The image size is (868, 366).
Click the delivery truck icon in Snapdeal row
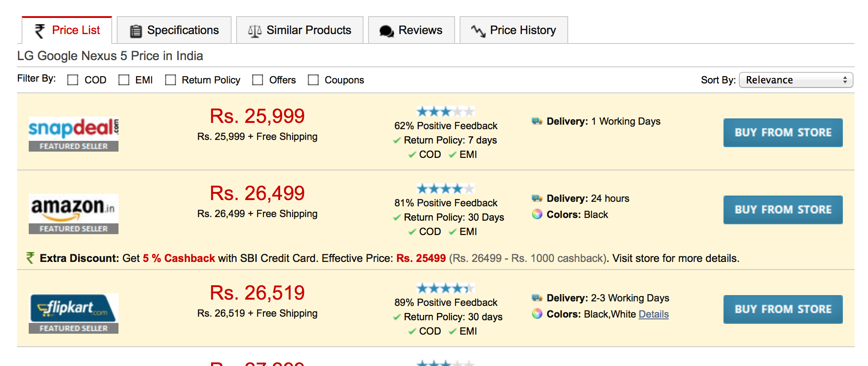[x=537, y=121]
